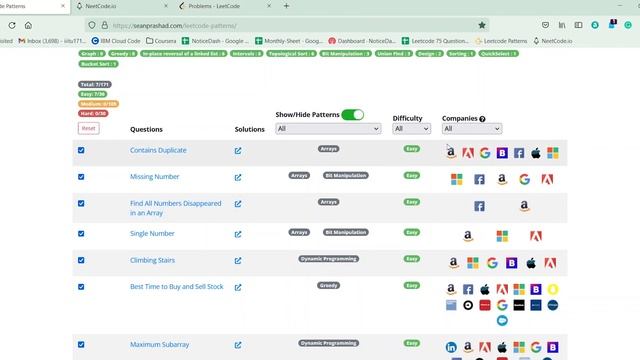Click LinkedIn icon in Maximum Subarray row
The height and width of the screenshot is (360, 640).
point(451,347)
